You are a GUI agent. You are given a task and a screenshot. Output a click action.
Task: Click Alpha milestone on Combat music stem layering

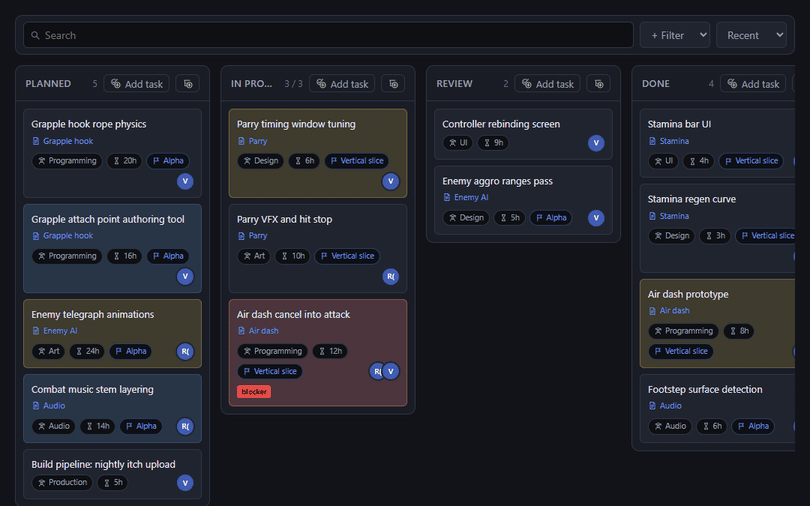tap(142, 426)
